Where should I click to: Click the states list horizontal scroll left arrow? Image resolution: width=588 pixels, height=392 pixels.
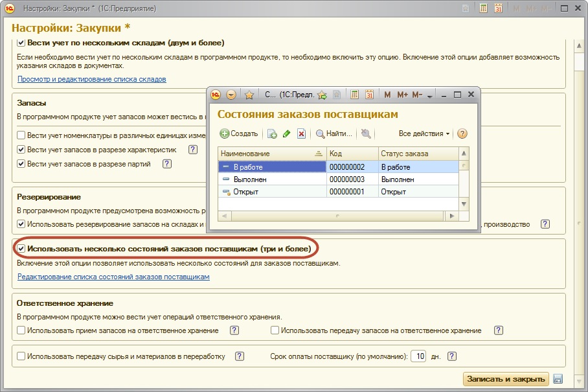click(224, 216)
